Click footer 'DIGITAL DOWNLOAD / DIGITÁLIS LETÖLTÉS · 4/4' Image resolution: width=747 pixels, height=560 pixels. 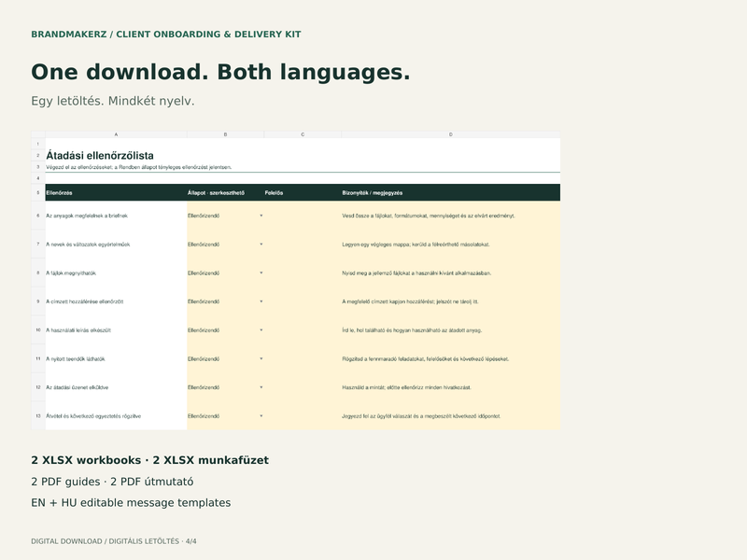tap(113, 541)
